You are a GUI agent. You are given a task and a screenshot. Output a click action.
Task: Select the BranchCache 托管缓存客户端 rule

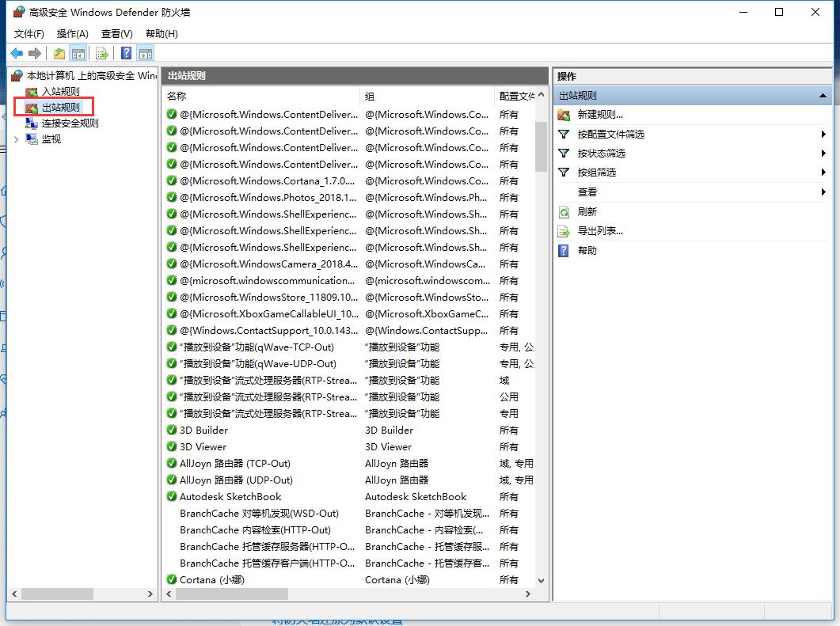tap(268, 563)
